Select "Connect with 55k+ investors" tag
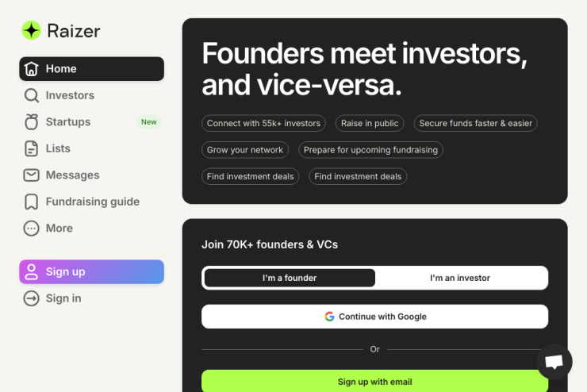The width and height of the screenshot is (587, 392). [263, 123]
